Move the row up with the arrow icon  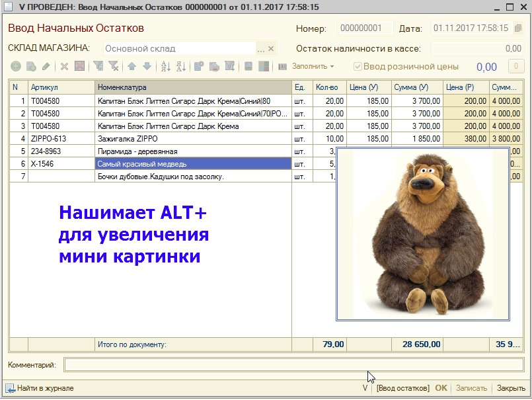coord(132,66)
